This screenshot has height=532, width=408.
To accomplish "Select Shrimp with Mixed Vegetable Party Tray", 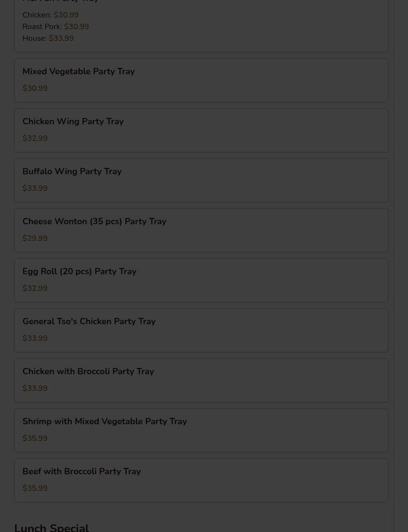I will coord(201,430).
